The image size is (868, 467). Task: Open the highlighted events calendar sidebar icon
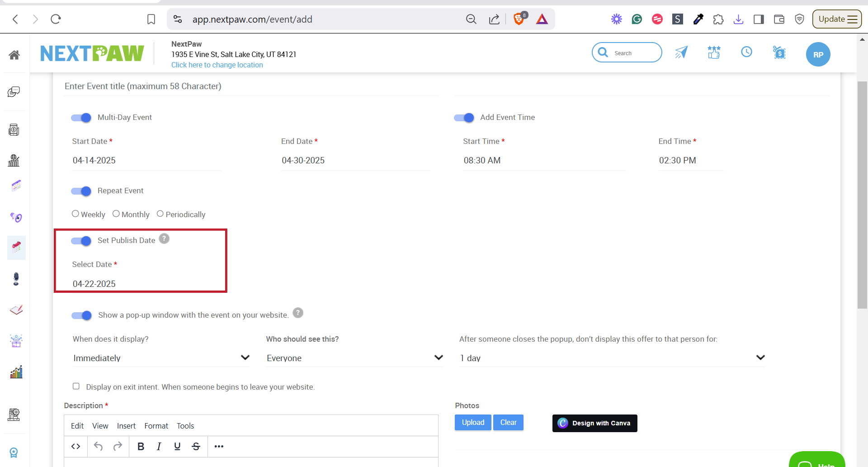tap(16, 247)
